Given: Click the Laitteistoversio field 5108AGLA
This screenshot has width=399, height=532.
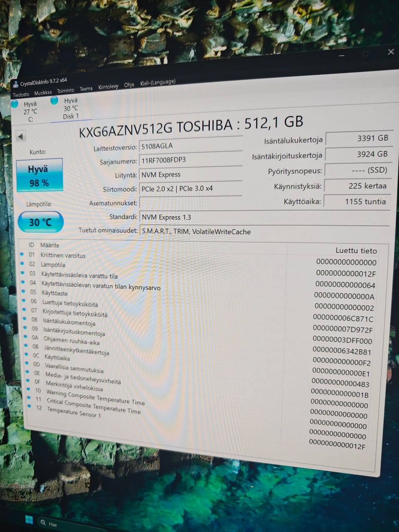Looking at the screenshot, I should click(x=190, y=146).
